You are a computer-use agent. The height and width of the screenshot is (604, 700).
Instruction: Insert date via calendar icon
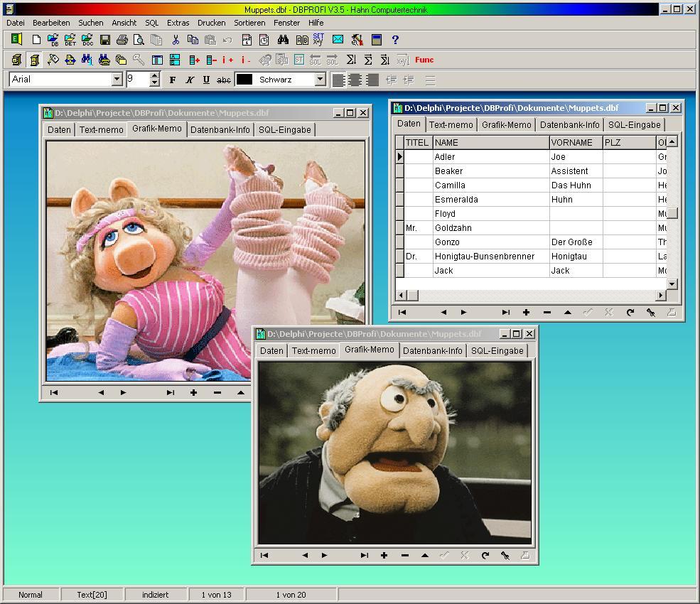tap(247, 40)
